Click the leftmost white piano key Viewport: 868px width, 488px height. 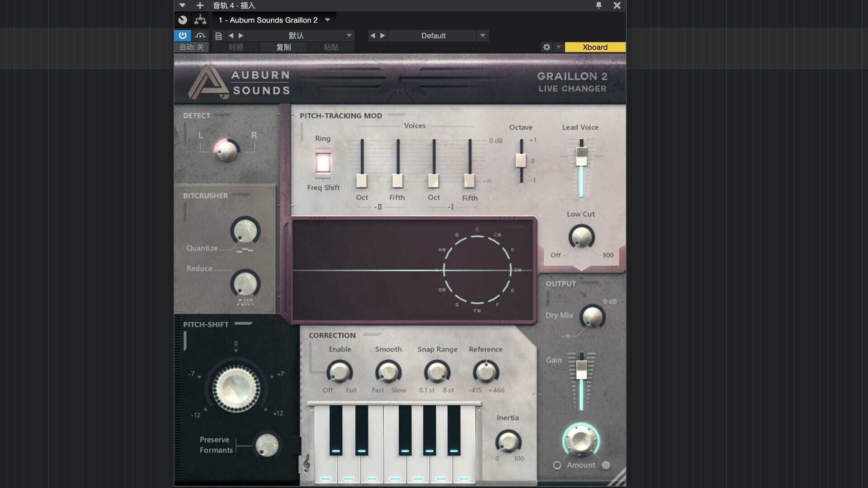325,468
